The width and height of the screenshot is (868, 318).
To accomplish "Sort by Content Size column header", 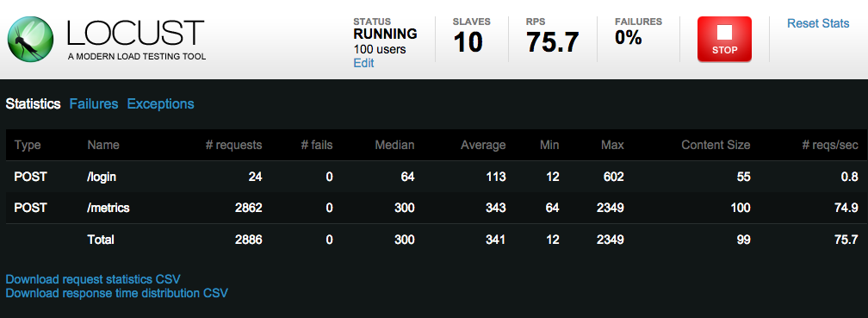I will tap(716, 145).
